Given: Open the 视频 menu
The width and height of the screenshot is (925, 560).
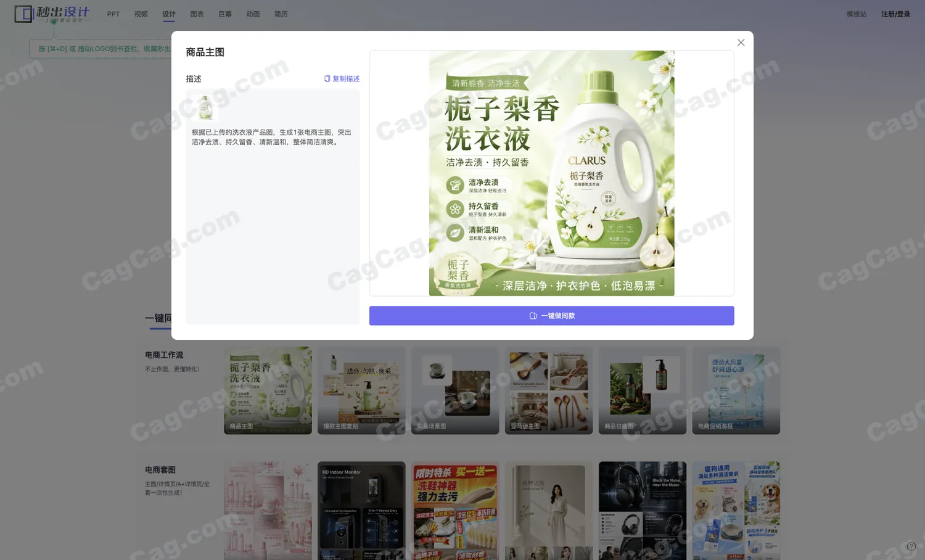Looking at the screenshot, I should pos(141,14).
